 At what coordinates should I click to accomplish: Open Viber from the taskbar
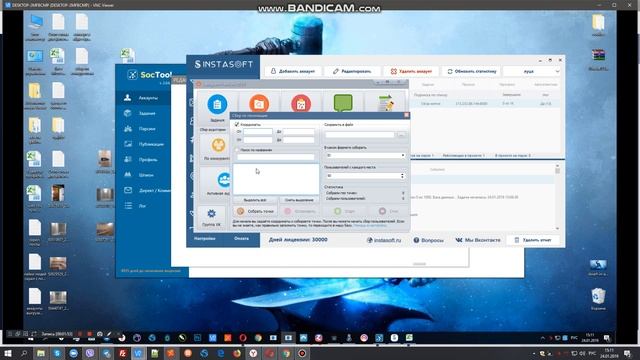(x=90, y=353)
